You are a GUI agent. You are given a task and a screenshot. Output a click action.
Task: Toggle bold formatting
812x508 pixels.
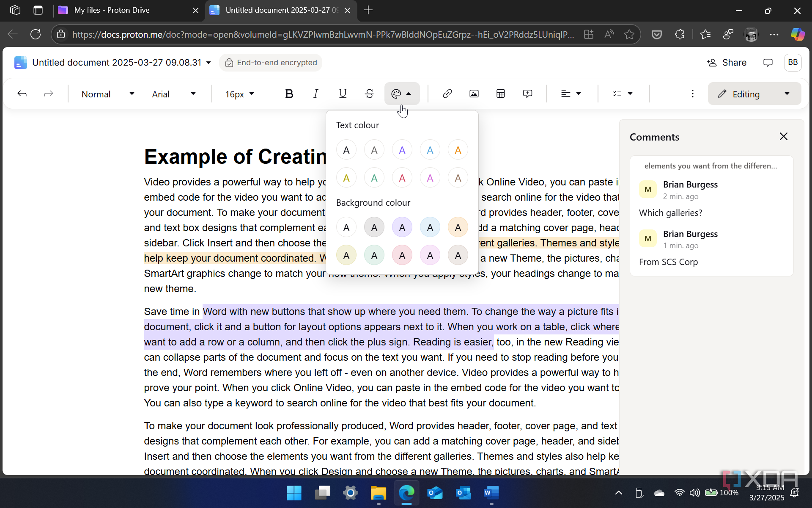click(289, 94)
